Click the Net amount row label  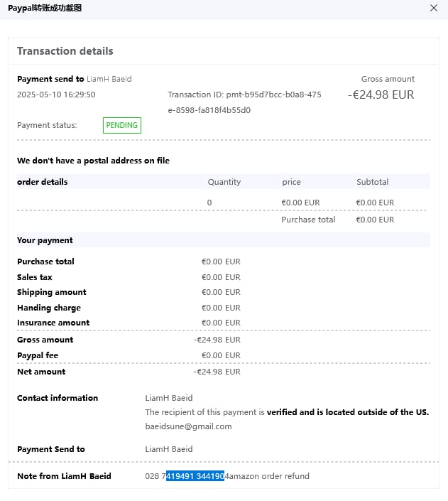tap(41, 372)
